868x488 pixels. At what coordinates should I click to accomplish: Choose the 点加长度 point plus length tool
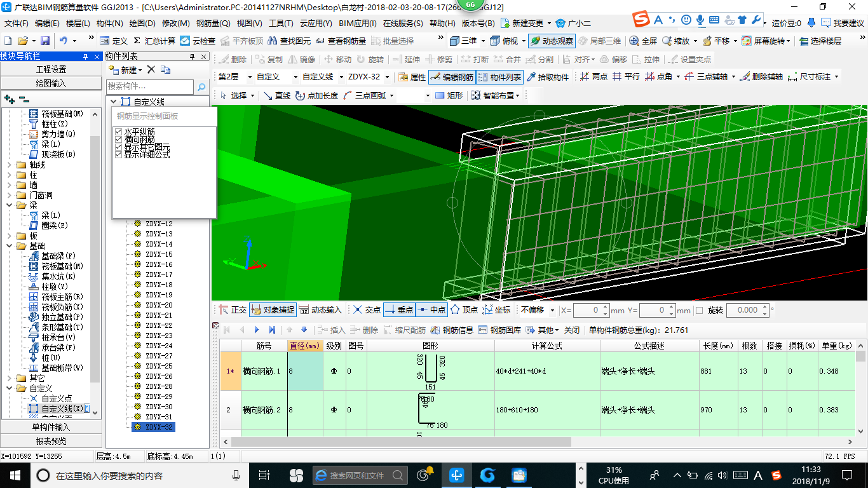(316, 95)
